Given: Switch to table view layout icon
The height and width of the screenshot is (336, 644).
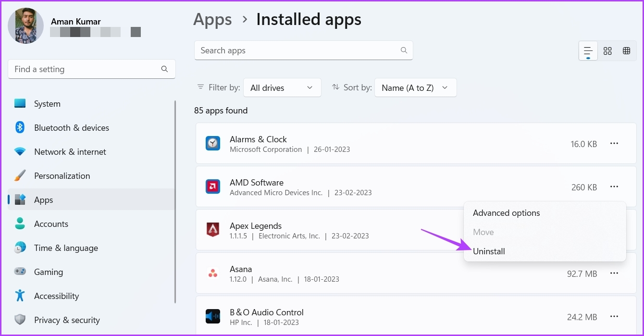Looking at the screenshot, I should (626, 51).
